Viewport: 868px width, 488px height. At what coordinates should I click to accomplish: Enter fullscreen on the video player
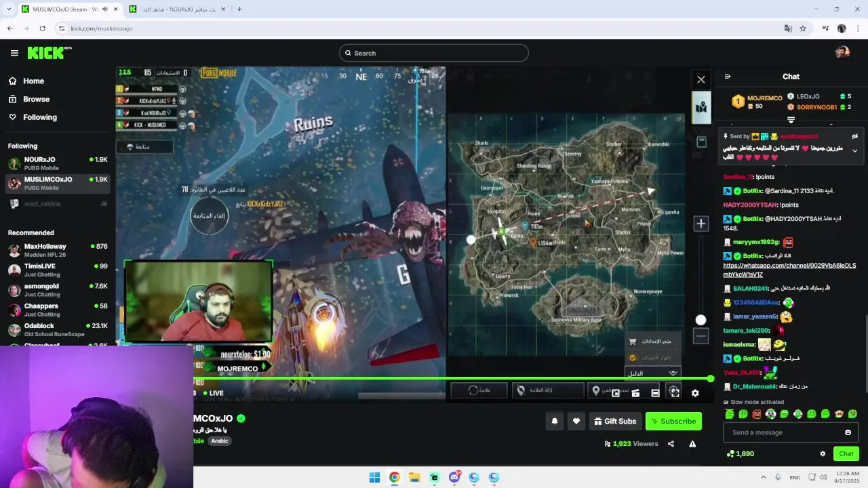tap(675, 393)
